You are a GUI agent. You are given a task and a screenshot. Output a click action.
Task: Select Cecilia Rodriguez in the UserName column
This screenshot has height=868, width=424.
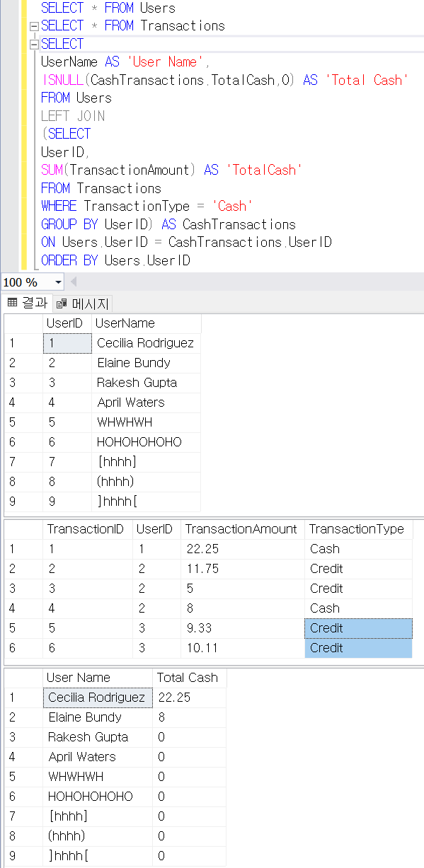pyautogui.click(x=147, y=343)
